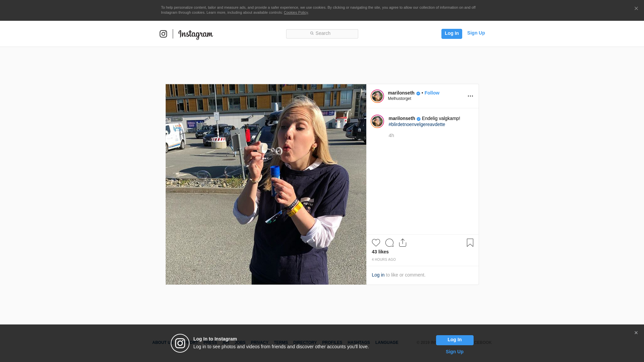Click magnifier icon in search box
This screenshot has height=362, width=644.
click(x=312, y=33)
